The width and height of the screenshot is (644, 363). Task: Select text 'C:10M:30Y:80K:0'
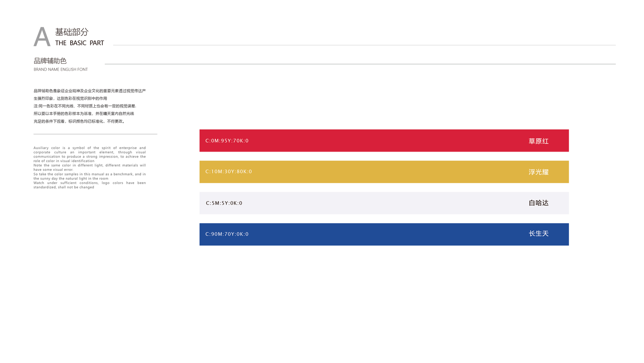pos(229,172)
